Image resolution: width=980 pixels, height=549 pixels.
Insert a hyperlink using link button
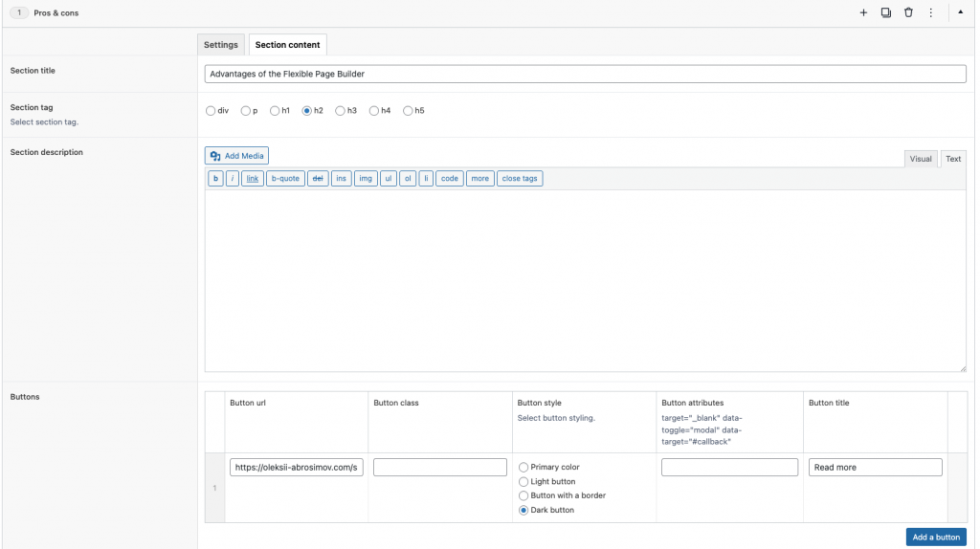coord(253,179)
